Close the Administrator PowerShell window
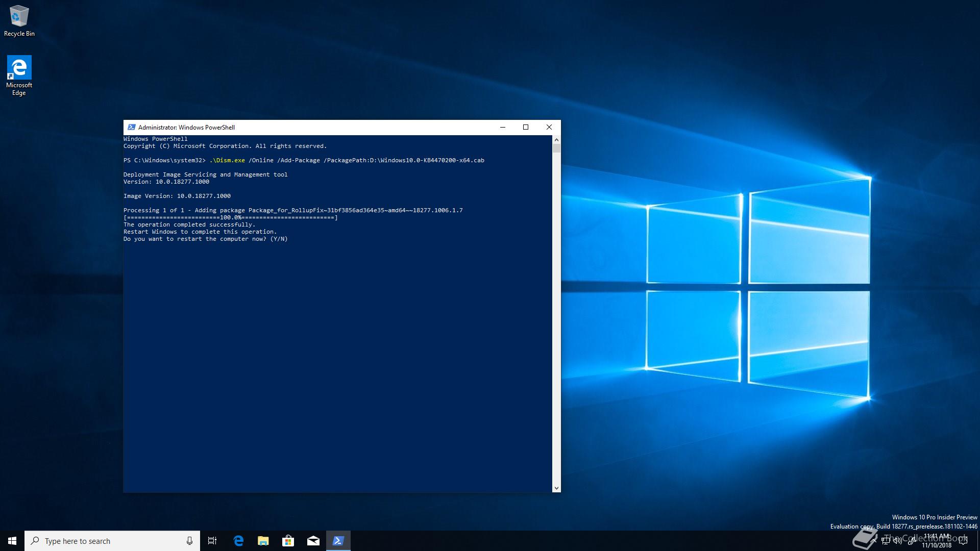Viewport: 980px width, 551px height. pos(549,128)
